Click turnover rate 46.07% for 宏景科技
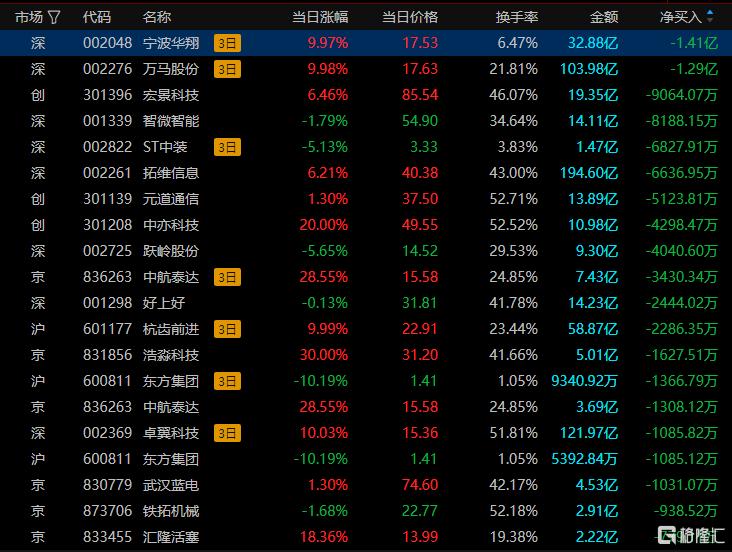Screen dimensions: 732x552 (x=514, y=95)
